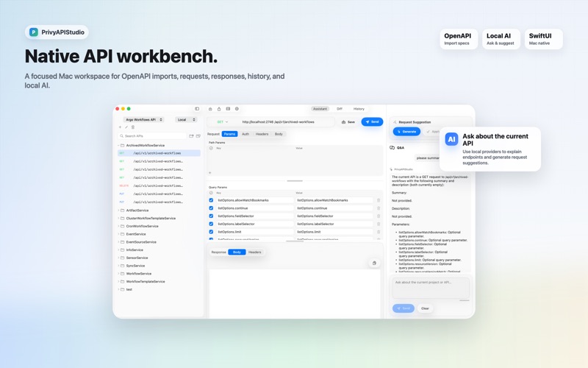588x368 pixels.
Task: Click the second folder icon beside Search APIs
Action: (198, 136)
